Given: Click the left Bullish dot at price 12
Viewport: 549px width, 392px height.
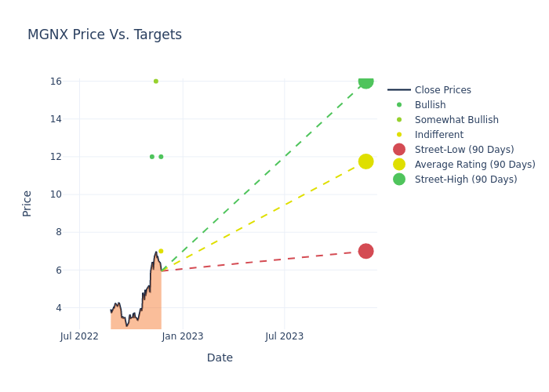Looking at the screenshot, I should pyautogui.click(x=152, y=157).
